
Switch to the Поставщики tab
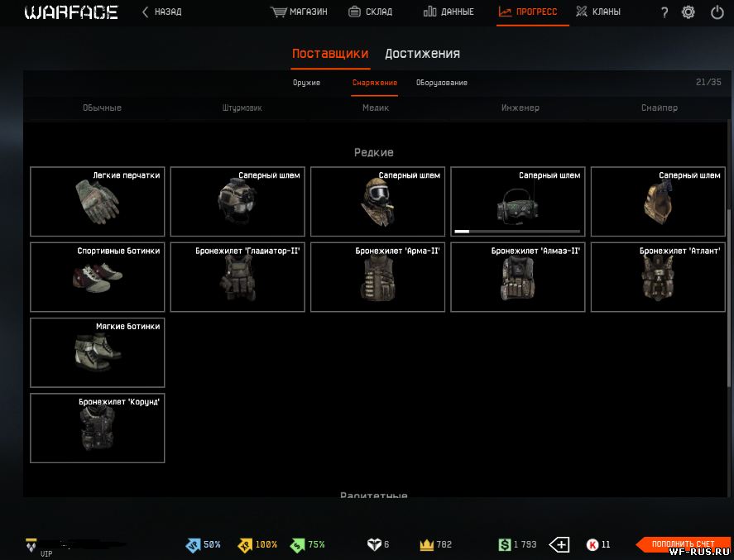pyautogui.click(x=330, y=53)
